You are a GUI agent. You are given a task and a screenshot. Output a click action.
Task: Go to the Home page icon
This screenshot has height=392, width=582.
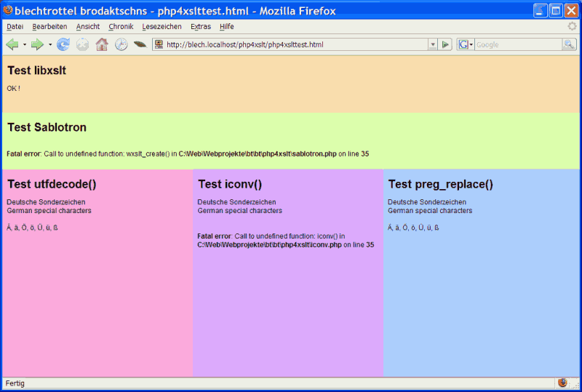[x=102, y=44]
